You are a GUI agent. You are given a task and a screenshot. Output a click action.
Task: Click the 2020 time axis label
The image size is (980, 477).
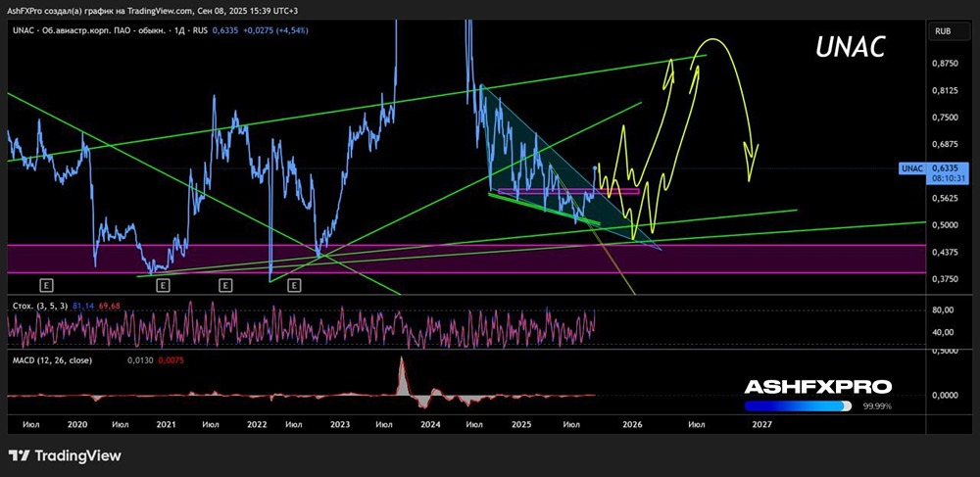click(76, 424)
